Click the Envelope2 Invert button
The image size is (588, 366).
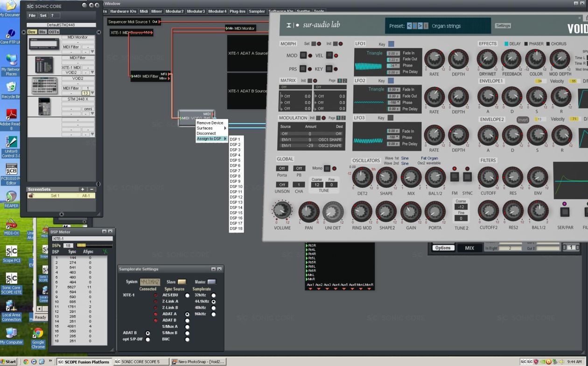tap(523, 119)
